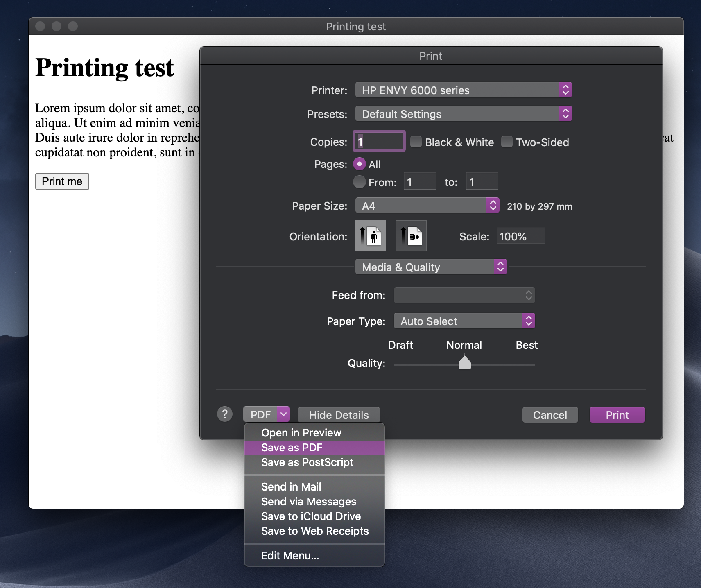The image size is (701, 588).
Task: Choose Send via Messages menu item
Action: pyautogui.click(x=314, y=502)
